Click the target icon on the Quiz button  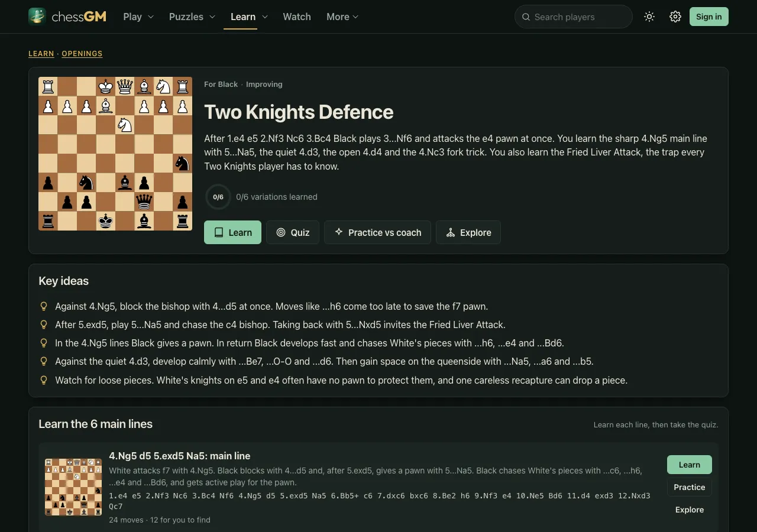tap(281, 232)
